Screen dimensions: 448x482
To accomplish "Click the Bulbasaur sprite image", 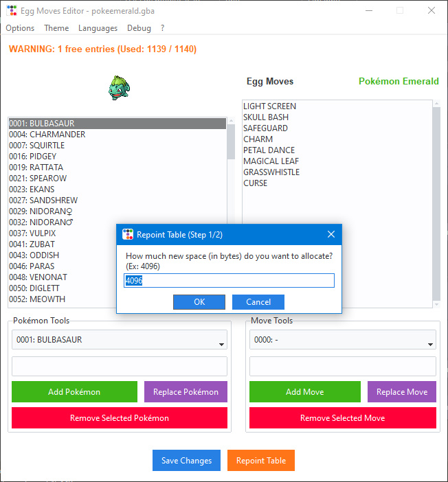I will [x=119, y=89].
